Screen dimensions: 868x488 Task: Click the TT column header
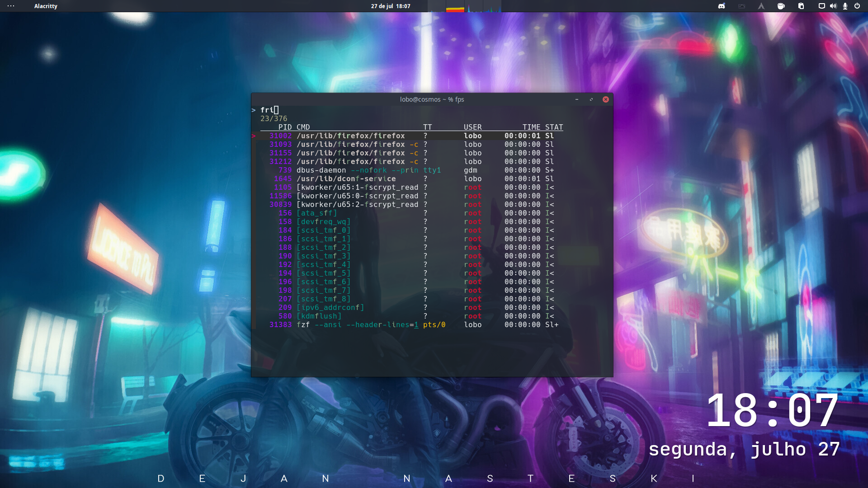click(x=427, y=127)
